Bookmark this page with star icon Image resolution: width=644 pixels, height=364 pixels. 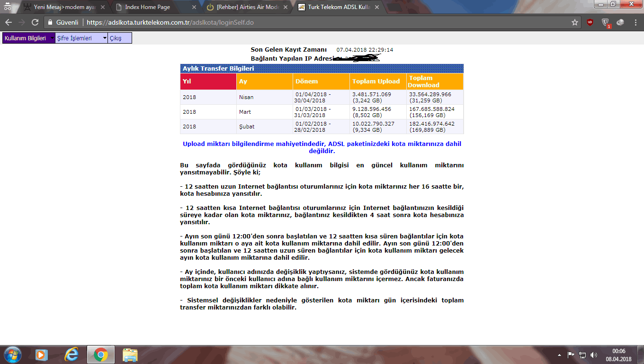coord(575,22)
